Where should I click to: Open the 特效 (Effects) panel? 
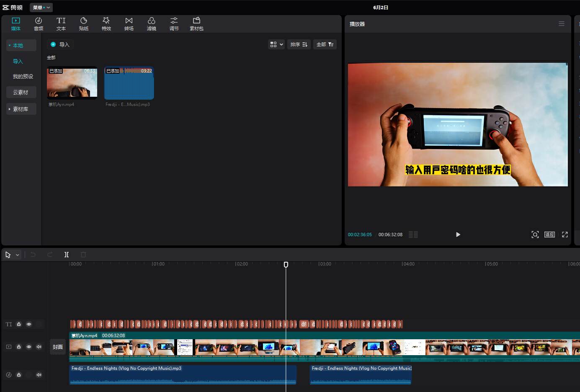point(106,24)
